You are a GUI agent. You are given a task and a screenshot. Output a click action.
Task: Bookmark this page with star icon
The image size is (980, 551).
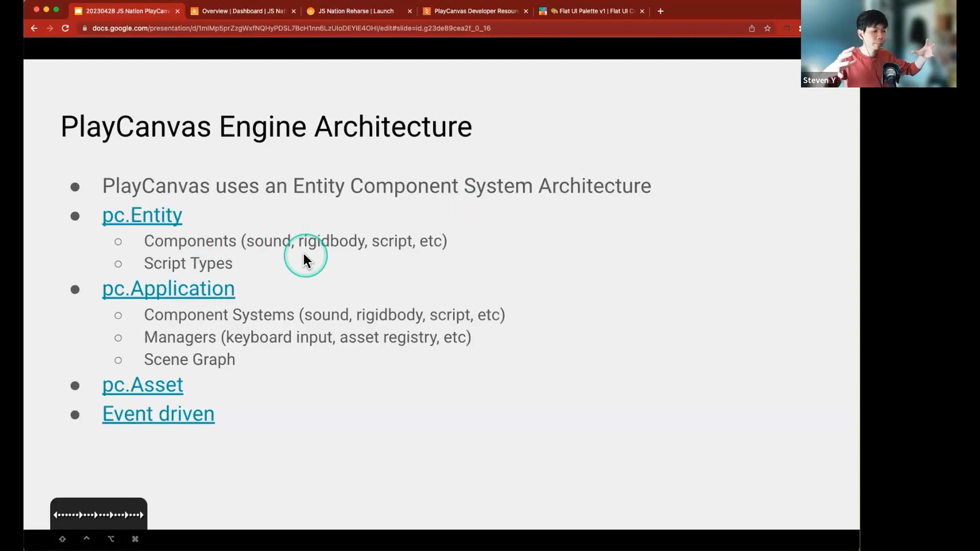[767, 28]
